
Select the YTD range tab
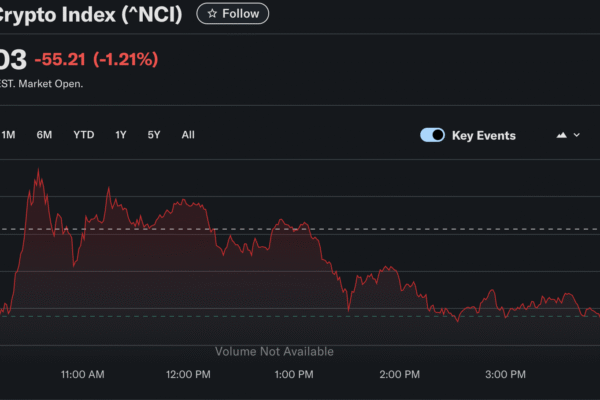tap(84, 135)
